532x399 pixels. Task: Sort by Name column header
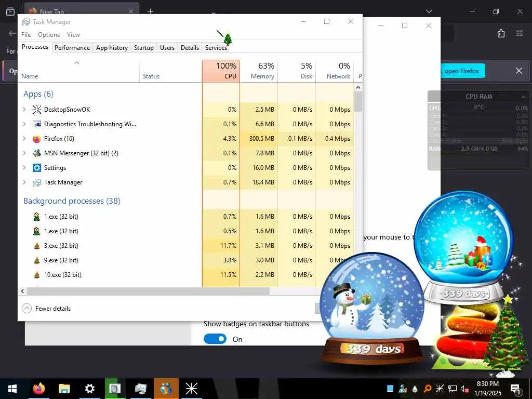78,71
